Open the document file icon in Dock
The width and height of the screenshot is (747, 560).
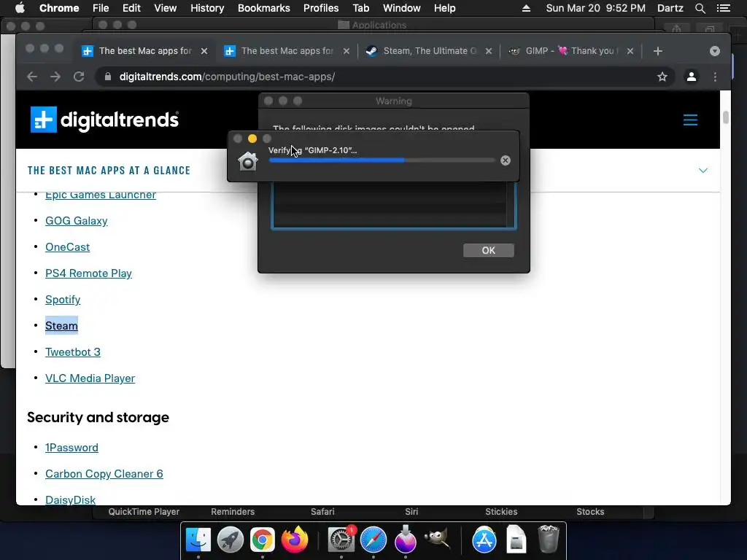pos(516,539)
